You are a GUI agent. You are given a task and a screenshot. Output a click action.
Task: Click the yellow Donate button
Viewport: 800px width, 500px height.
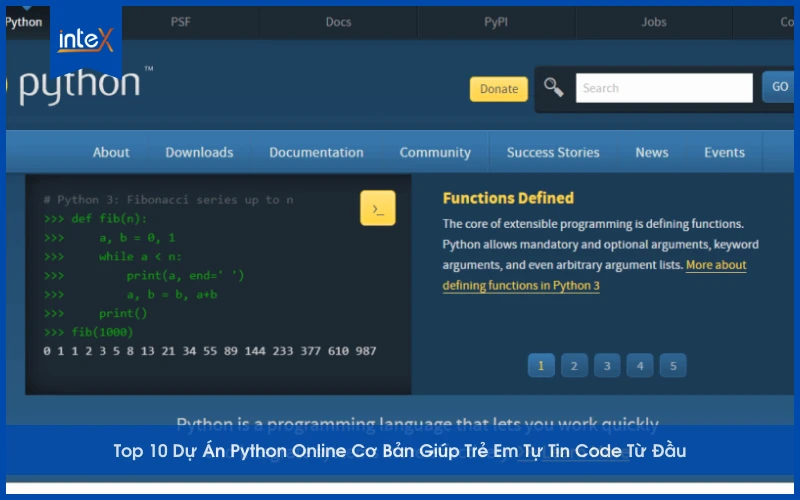click(498, 89)
